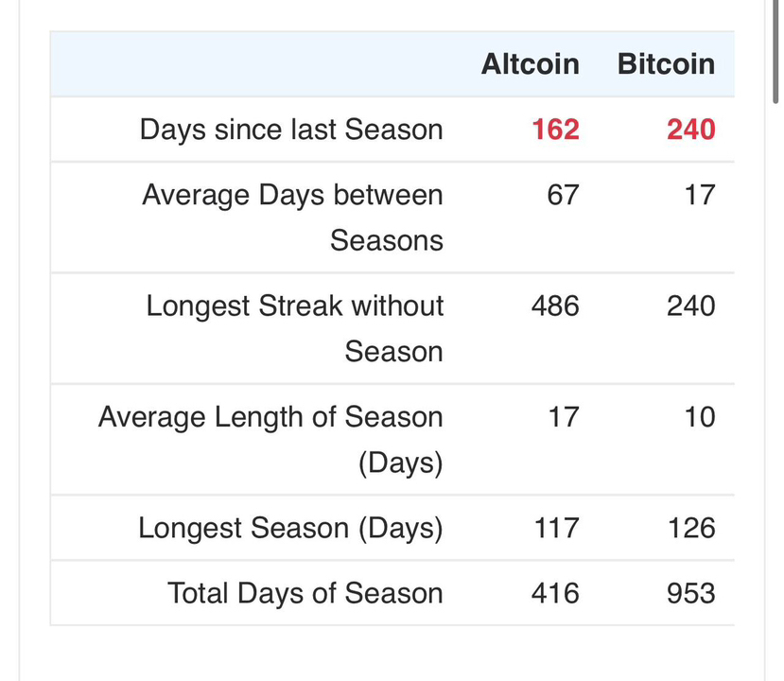
Task: Select Altcoin longest streak value 486
Action: (555, 306)
